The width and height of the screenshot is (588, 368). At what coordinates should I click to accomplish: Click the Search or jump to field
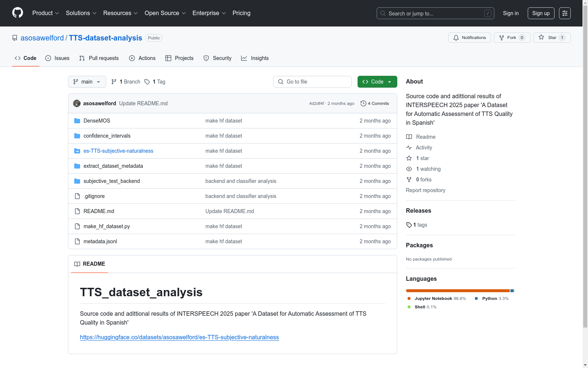click(435, 13)
